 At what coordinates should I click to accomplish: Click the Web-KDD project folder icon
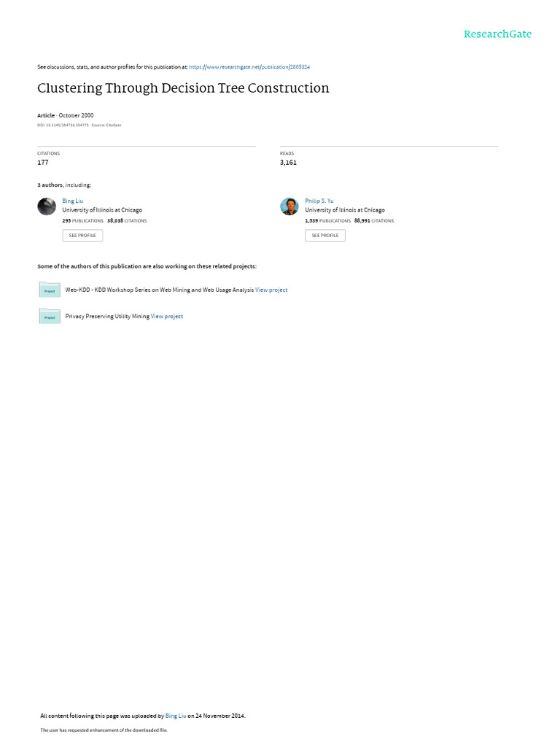pyautogui.click(x=50, y=290)
